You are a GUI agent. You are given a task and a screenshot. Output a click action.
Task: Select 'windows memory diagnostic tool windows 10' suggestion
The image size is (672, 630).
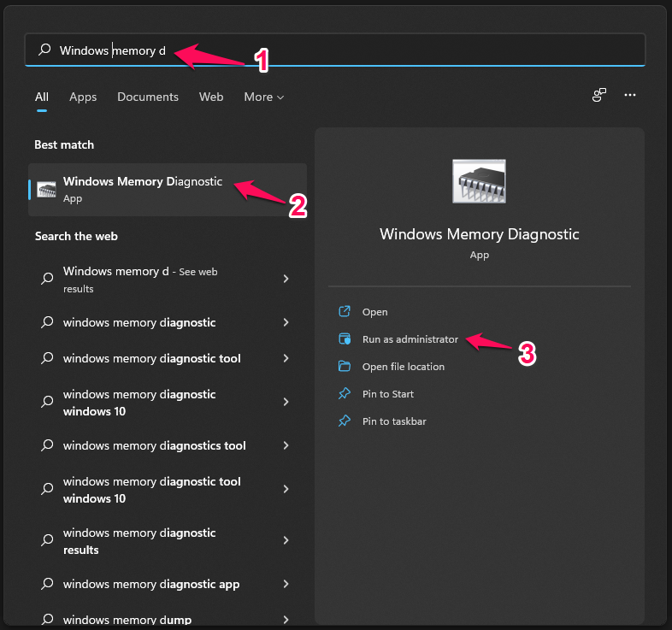(x=167, y=491)
